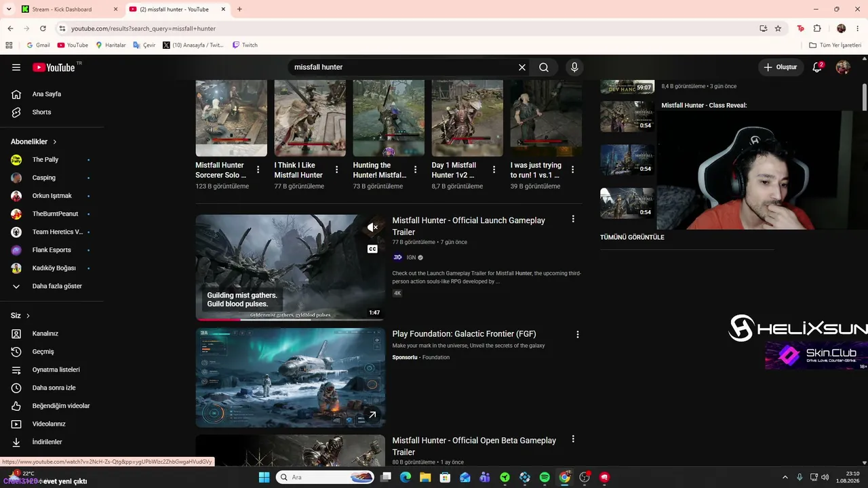The width and height of the screenshot is (868, 488).
Task: Open the Chrome extensions puzzle icon
Action: coord(817,28)
